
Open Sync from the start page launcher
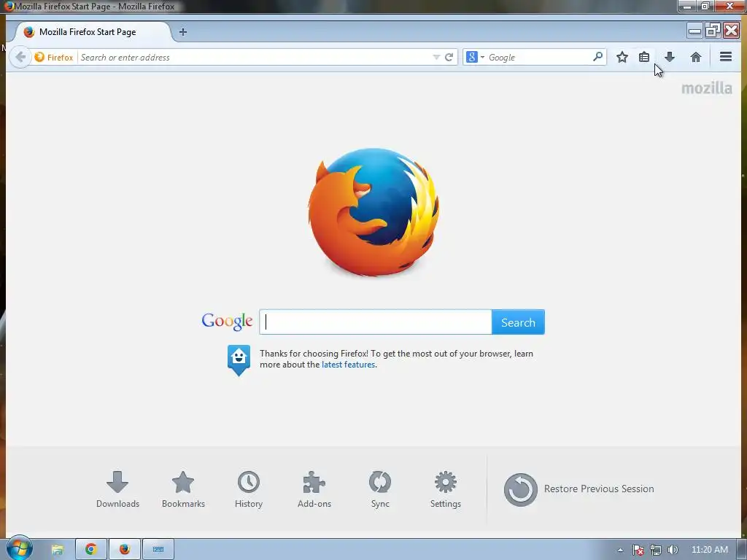380,489
